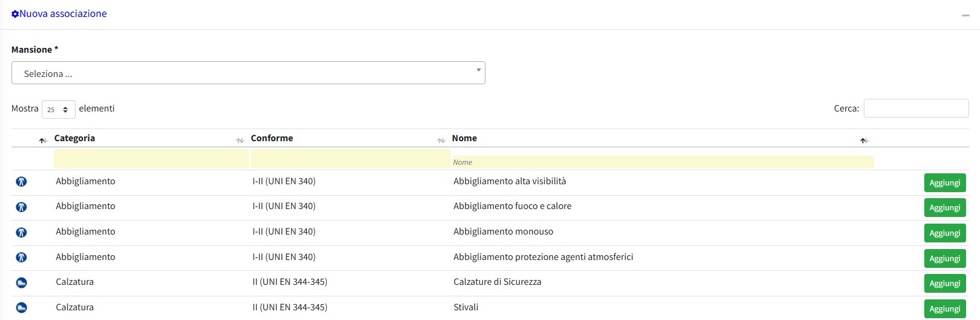Click Aggiungi for Calzature di Sicurezza
The height and width of the screenshot is (320, 980).
coord(944,283)
